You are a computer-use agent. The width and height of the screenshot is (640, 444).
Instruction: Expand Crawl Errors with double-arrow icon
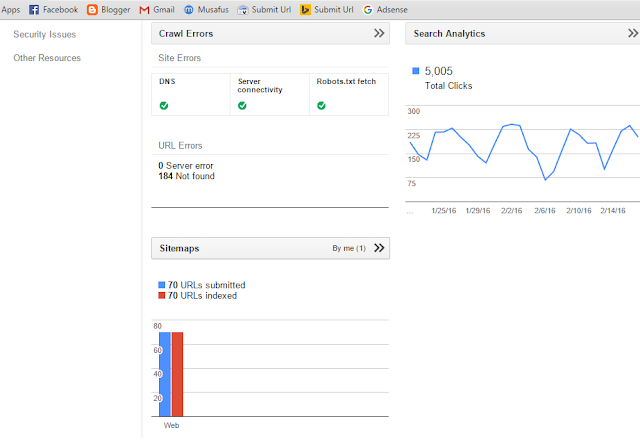[379, 33]
